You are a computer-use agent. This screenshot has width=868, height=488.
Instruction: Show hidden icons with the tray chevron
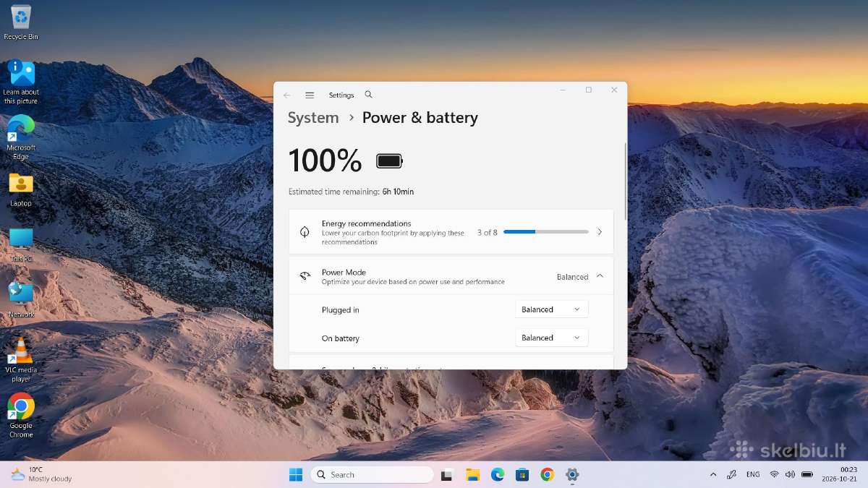[x=713, y=475]
